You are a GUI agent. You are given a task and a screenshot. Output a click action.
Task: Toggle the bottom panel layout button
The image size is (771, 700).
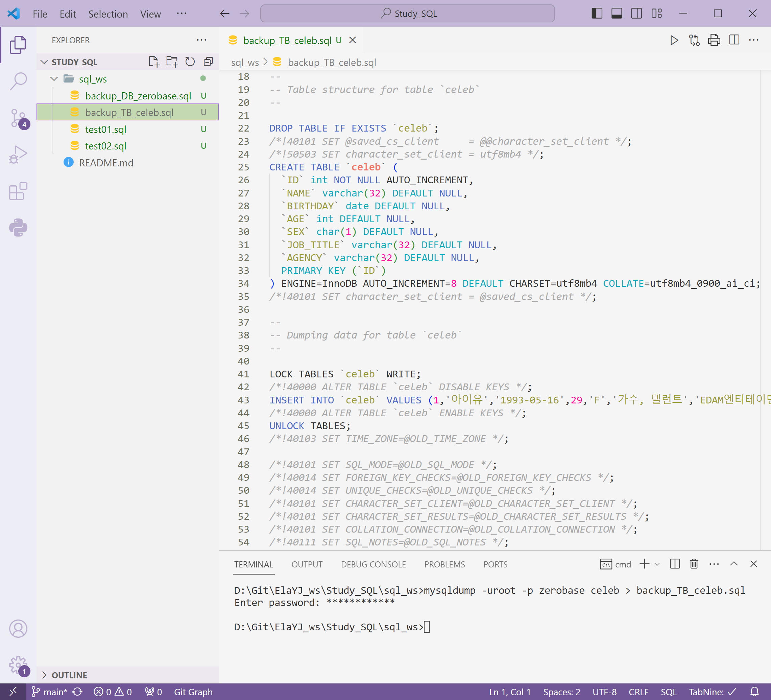[617, 14]
